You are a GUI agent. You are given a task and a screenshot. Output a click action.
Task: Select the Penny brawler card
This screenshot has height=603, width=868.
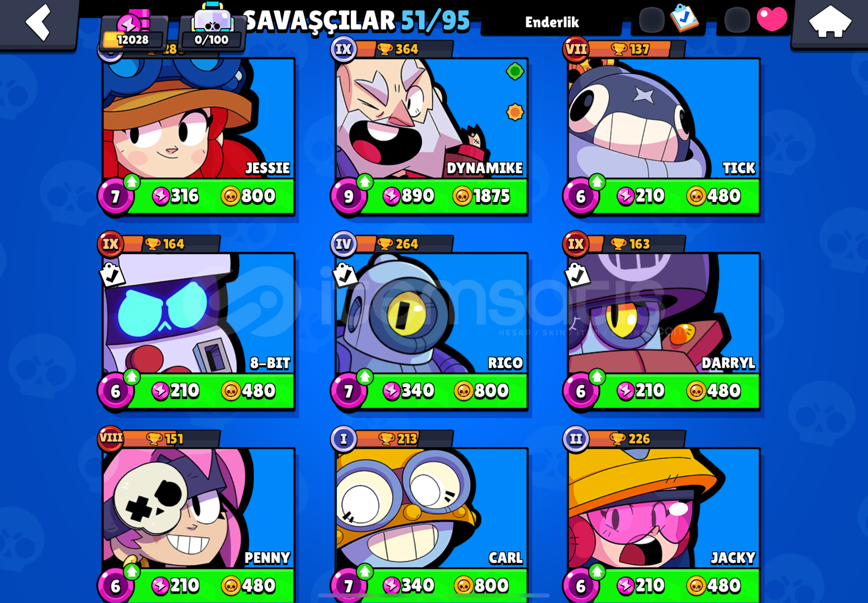(x=199, y=509)
